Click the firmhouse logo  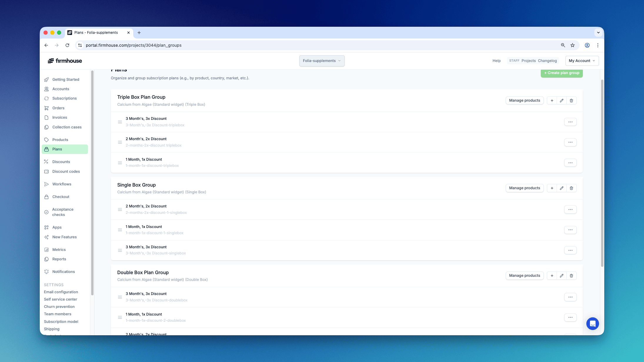point(65,61)
